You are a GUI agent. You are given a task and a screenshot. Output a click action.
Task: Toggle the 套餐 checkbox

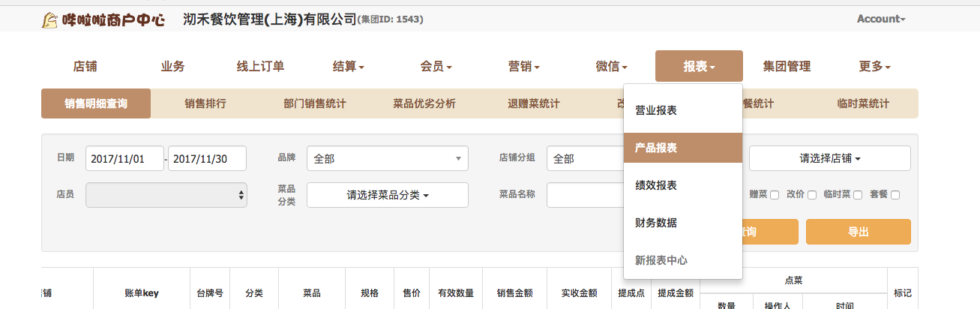click(x=895, y=195)
